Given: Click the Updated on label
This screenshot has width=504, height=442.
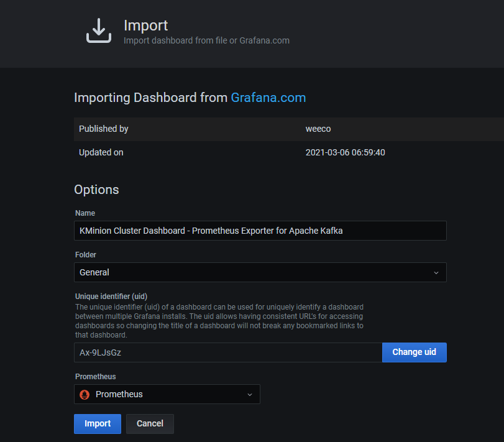Looking at the screenshot, I should pyautogui.click(x=101, y=152).
